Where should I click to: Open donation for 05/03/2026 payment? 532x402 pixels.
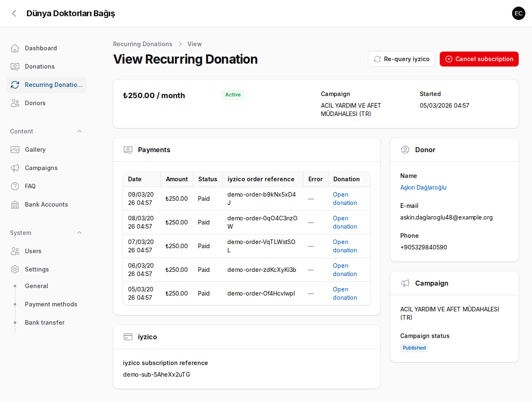(345, 293)
